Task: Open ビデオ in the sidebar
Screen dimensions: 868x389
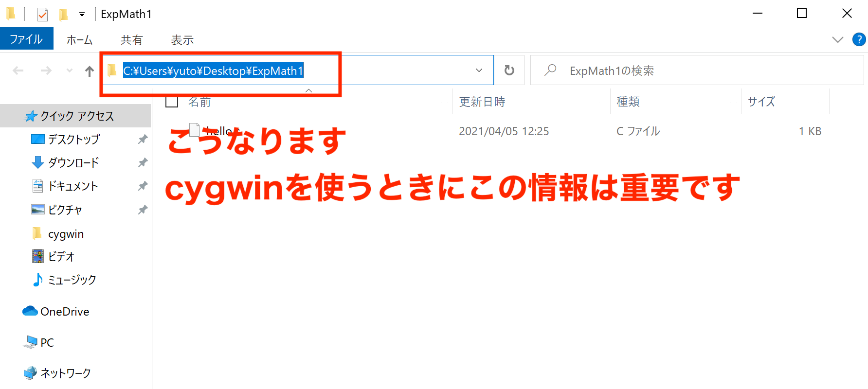Action: [x=61, y=256]
